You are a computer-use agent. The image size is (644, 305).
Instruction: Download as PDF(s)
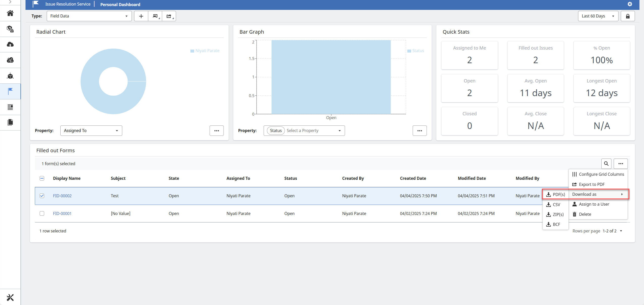[556, 194]
